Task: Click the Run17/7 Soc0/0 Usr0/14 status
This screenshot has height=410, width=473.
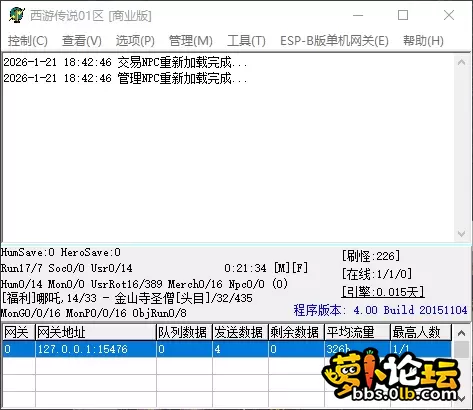Action: pyautogui.click(x=67, y=268)
